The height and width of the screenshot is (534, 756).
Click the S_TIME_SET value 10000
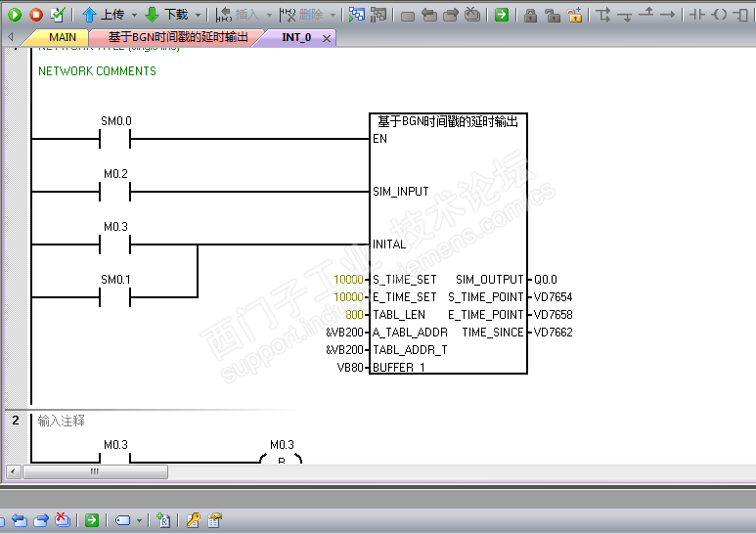348,280
